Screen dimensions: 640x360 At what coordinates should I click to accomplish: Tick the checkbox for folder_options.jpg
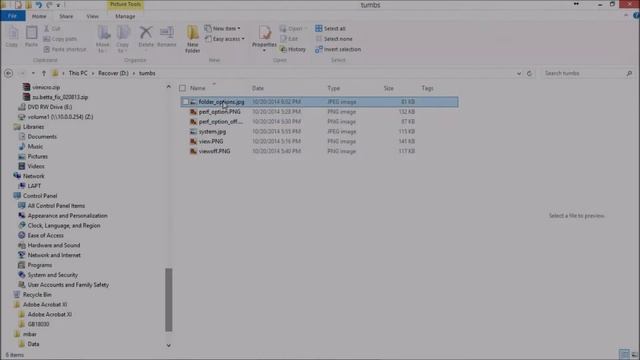pos(185,102)
